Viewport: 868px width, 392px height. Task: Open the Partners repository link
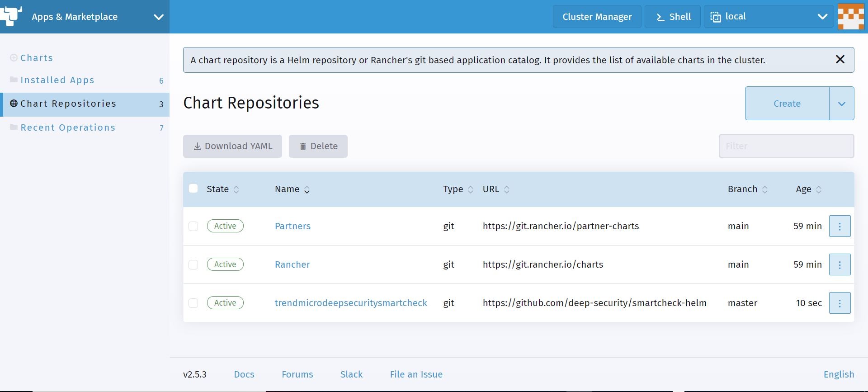point(292,226)
